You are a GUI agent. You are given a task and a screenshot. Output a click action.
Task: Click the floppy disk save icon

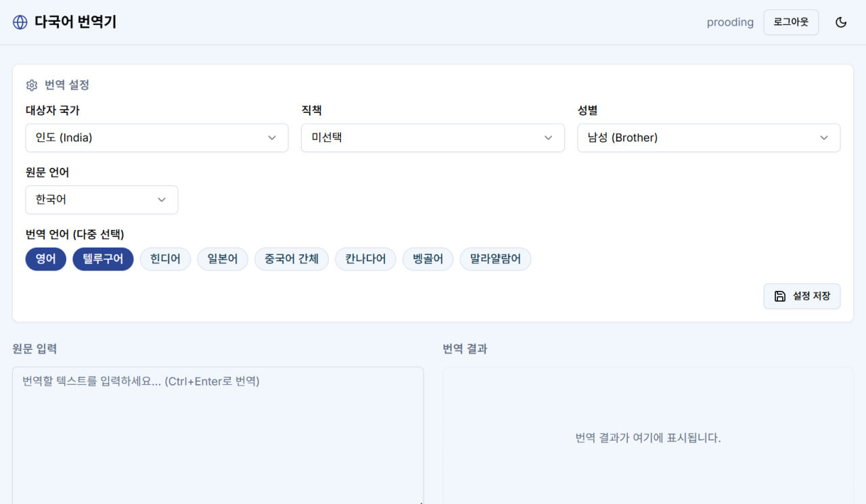[779, 296]
